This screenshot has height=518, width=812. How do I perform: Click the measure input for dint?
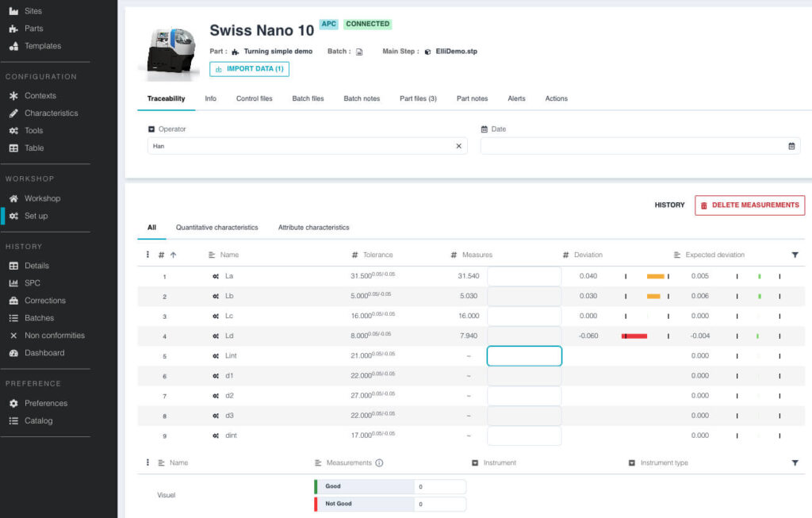(524, 436)
